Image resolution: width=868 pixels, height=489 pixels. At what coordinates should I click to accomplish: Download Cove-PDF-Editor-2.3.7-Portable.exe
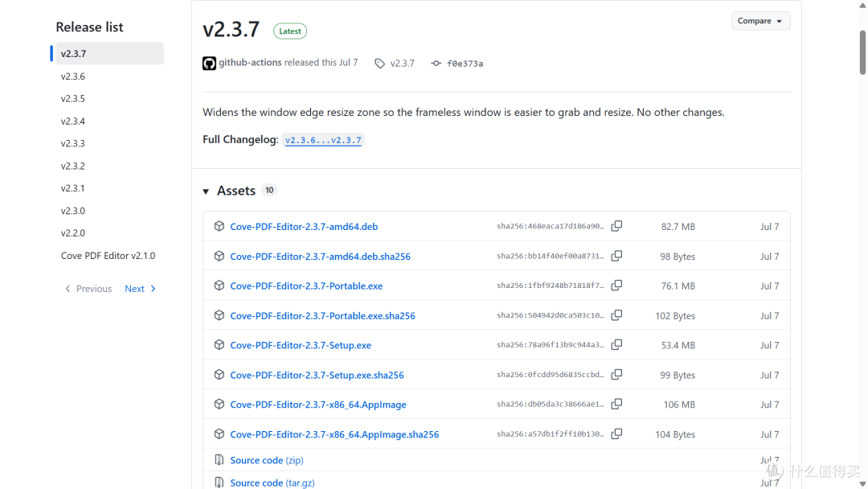(306, 286)
